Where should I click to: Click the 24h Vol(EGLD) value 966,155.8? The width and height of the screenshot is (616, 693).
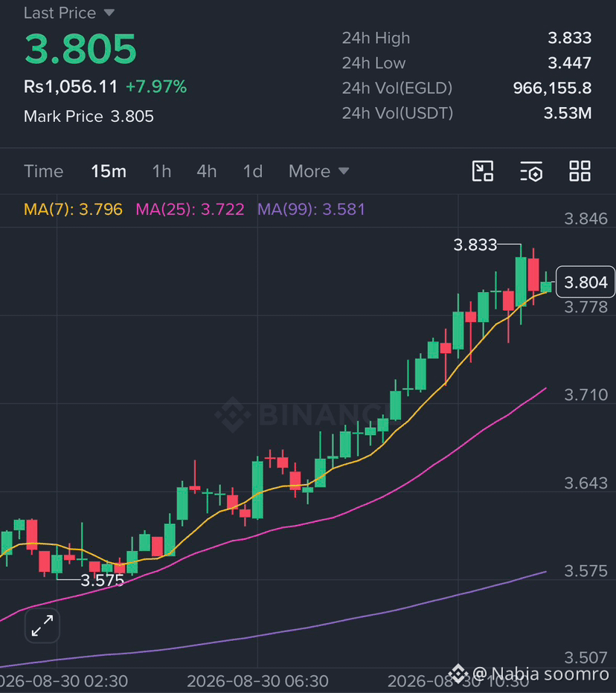coord(552,88)
